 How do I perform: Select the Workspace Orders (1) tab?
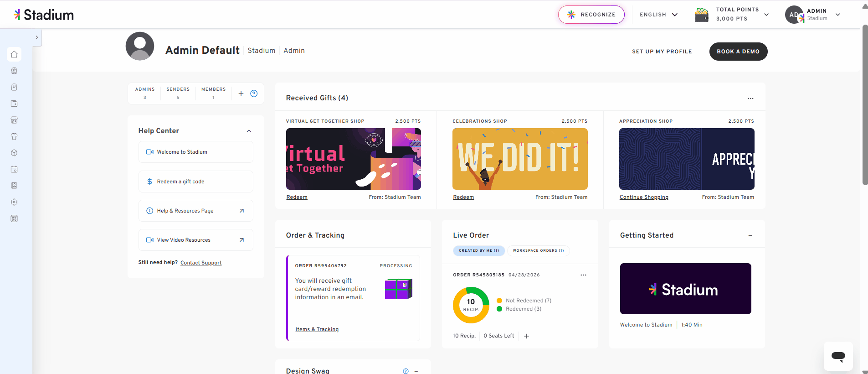pyautogui.click(x=538, y=250)
